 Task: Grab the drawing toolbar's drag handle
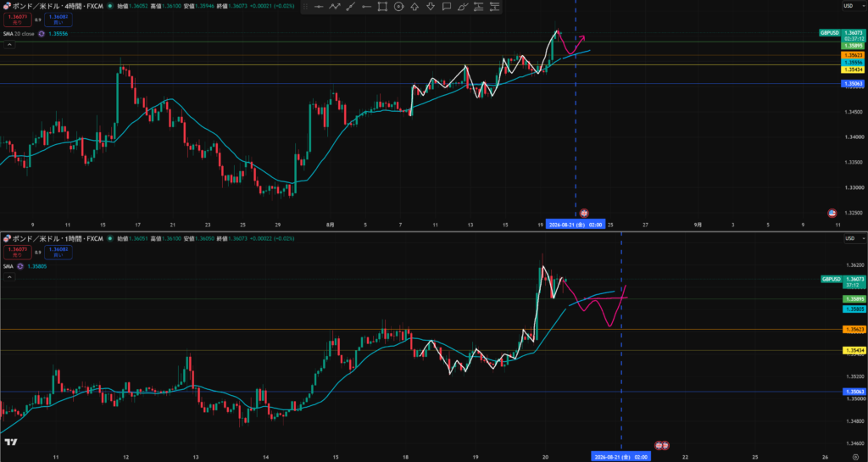[x=305, y=7]
